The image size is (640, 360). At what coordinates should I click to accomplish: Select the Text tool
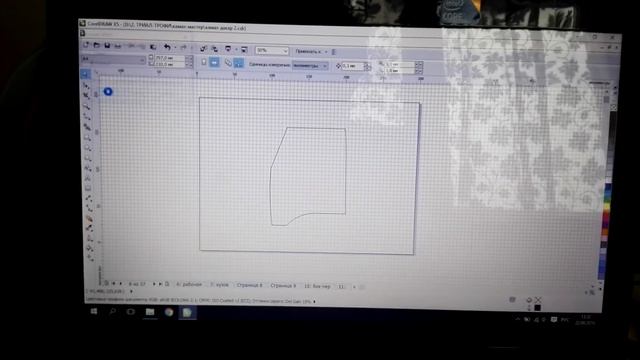coord(89,178)
